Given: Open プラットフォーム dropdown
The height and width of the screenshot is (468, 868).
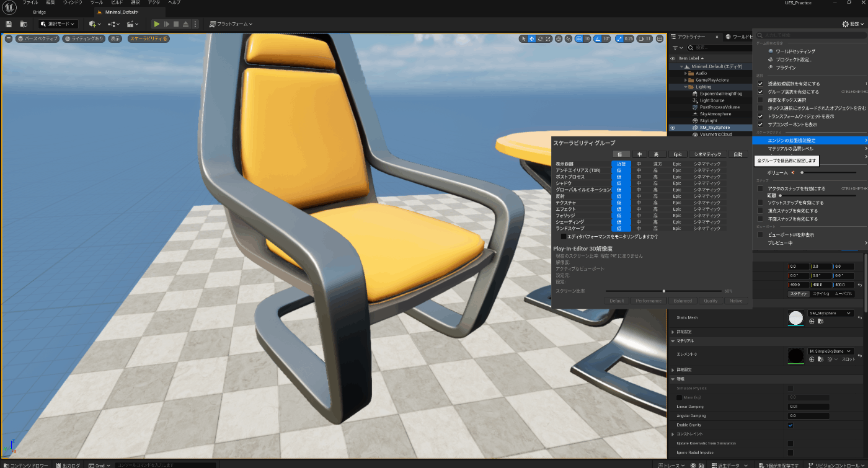Looking at the screenshot, I should click(231, 24).
